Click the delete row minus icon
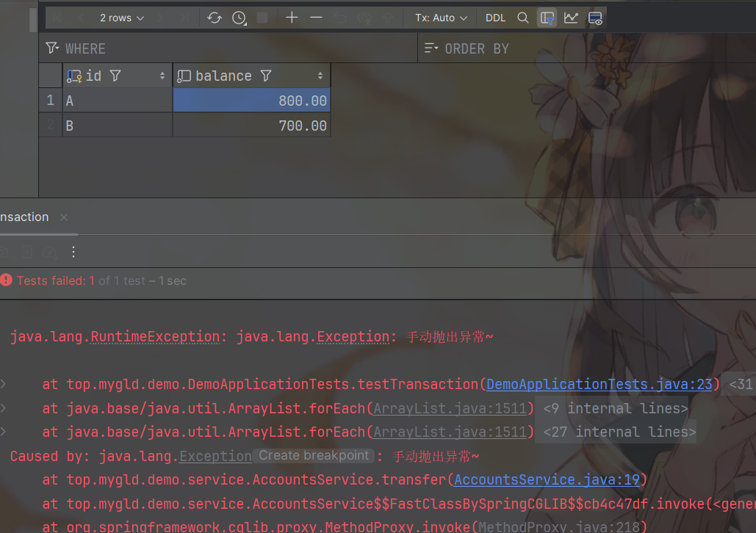This screenshot has width=756, height=533. tap(316, 18)
